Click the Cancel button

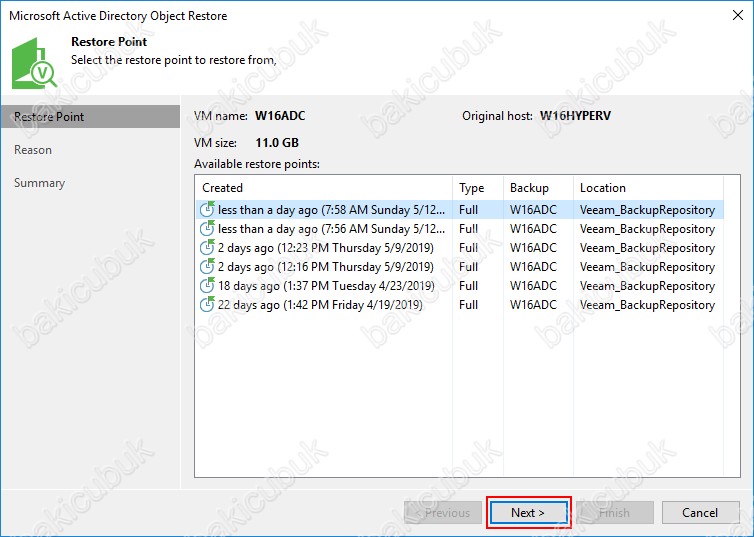[700, 513]
